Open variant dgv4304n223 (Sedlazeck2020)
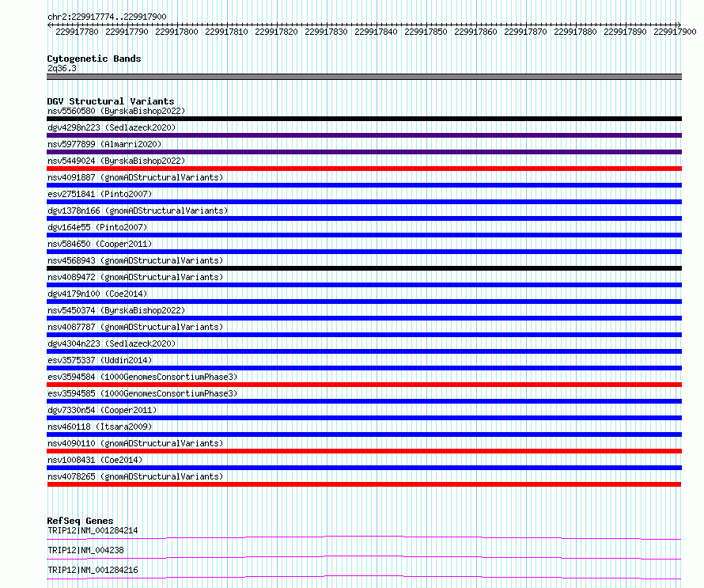This screenshot has height=588, width=704. (x=112, y=343)
